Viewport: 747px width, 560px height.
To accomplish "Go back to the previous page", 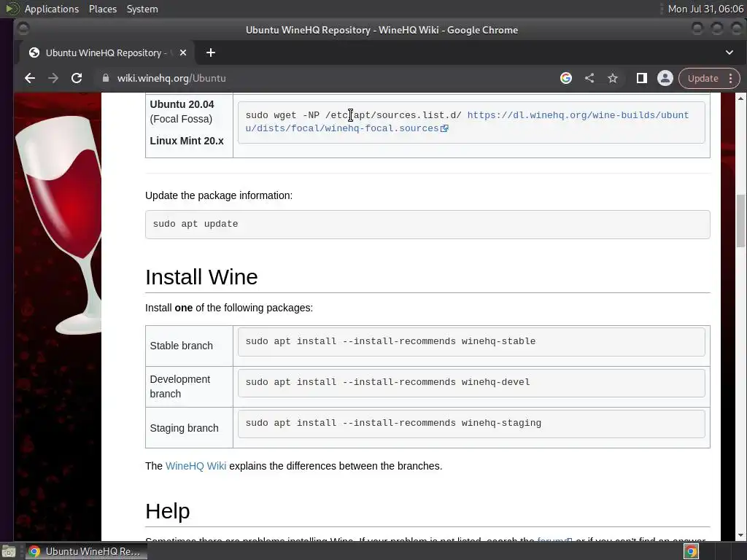I will [29, 78].
